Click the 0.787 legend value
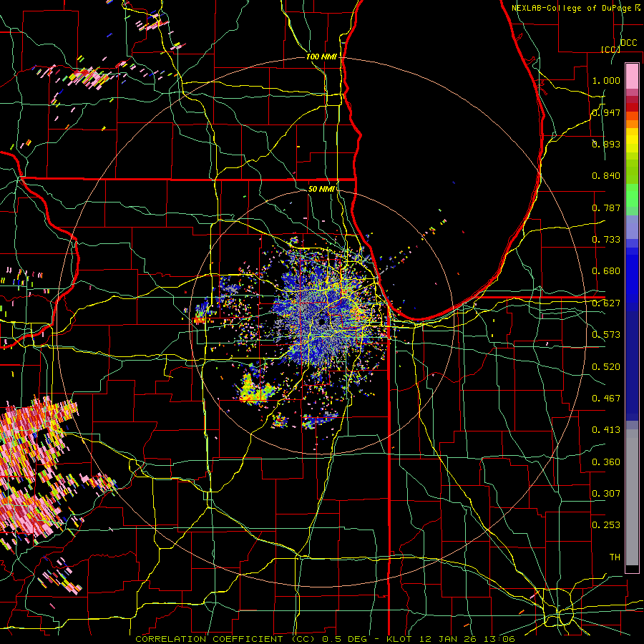644x644 pixels. tap(606, 208)
